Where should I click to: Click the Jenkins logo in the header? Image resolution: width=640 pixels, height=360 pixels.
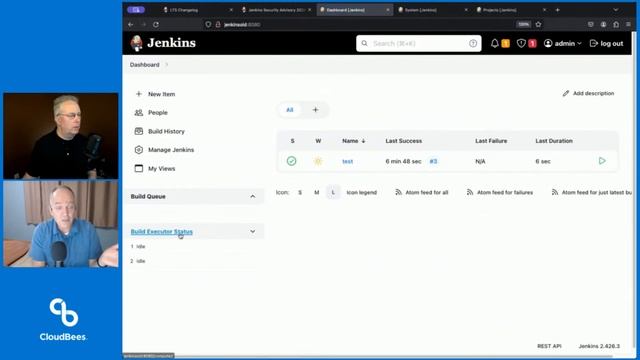(x=163, y=43)
